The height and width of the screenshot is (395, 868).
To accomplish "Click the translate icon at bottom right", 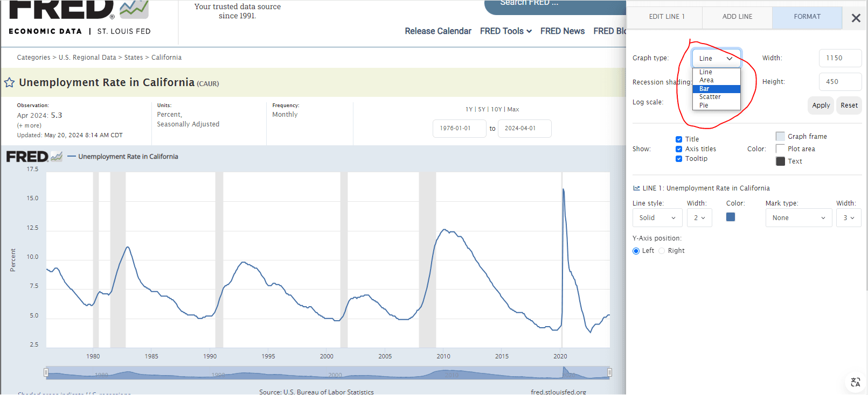I will coord(855,382).
